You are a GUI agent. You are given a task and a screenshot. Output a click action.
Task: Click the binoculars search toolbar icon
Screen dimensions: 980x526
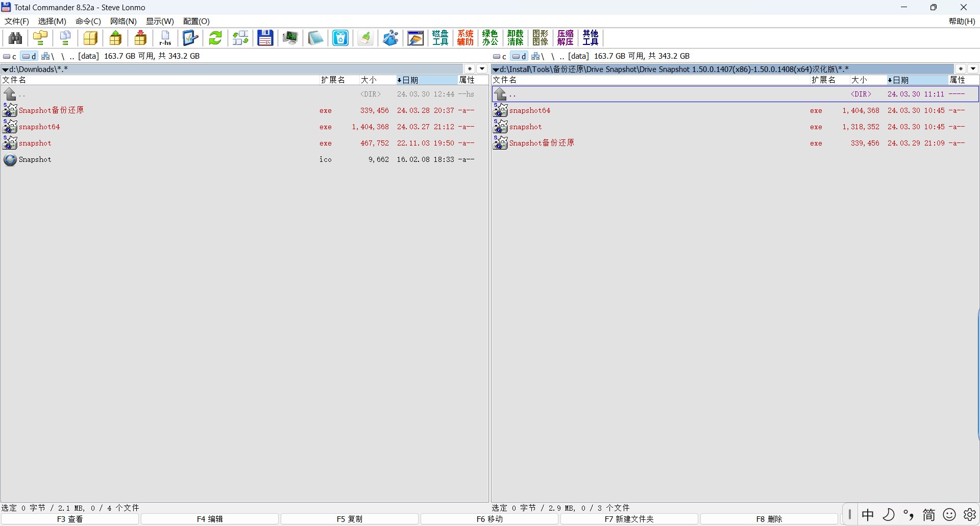pyautogui.click(x=15, y=38)
